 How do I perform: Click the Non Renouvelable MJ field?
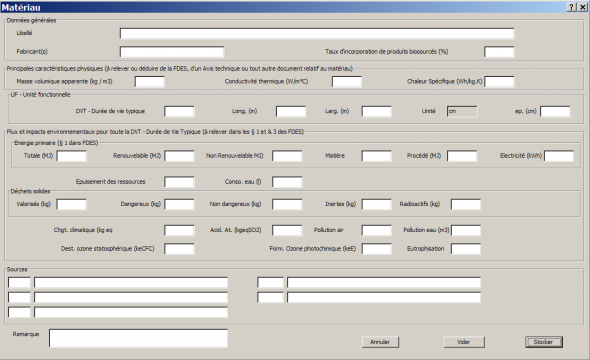[287, 156]
